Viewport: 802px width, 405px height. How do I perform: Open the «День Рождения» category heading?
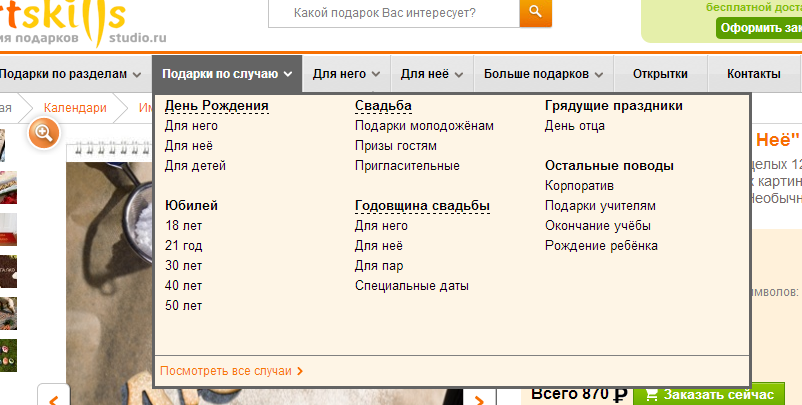tap(217, 105)
